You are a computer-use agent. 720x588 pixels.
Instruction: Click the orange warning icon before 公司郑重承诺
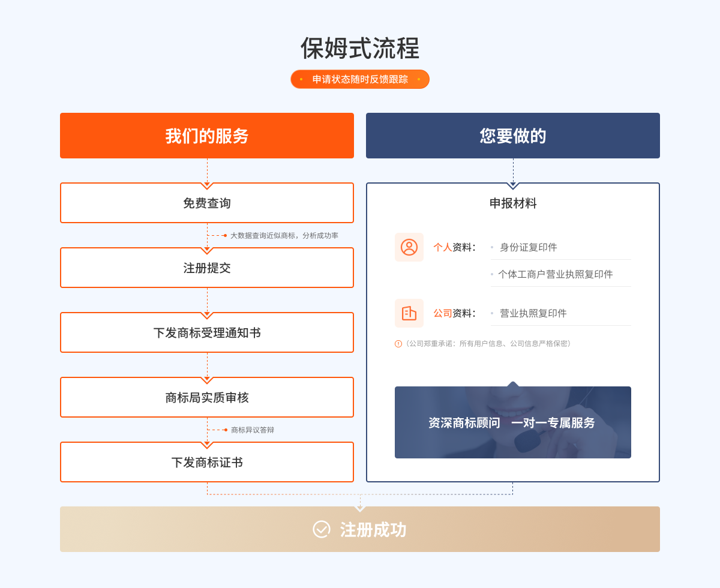click(x=398, y=344)
